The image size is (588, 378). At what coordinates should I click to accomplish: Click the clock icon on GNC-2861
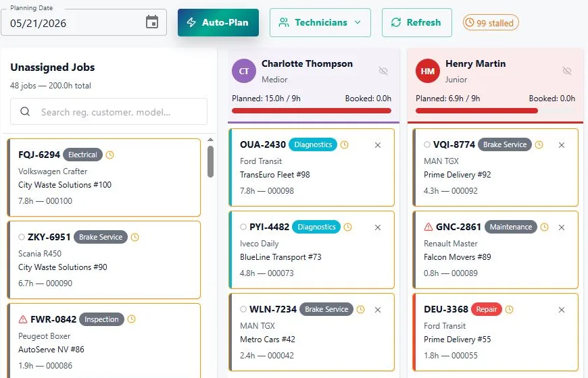545,227
